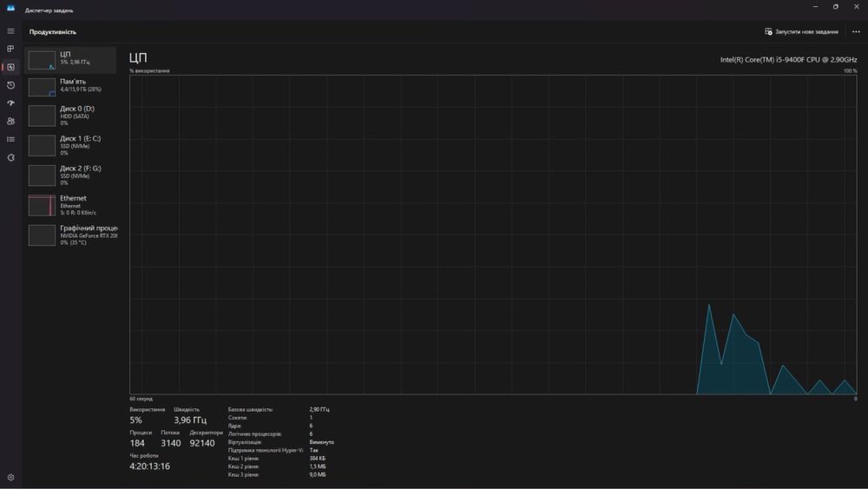
Task: Open the hamburger navigation menu
Action: pyautogui.click(x=10, y=31)
